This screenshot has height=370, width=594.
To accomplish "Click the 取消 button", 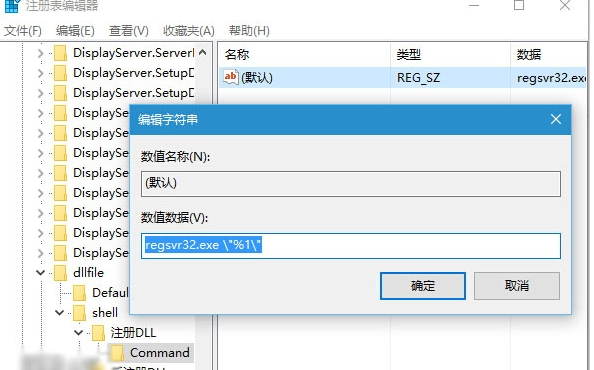I will click(x=517, y=286).
